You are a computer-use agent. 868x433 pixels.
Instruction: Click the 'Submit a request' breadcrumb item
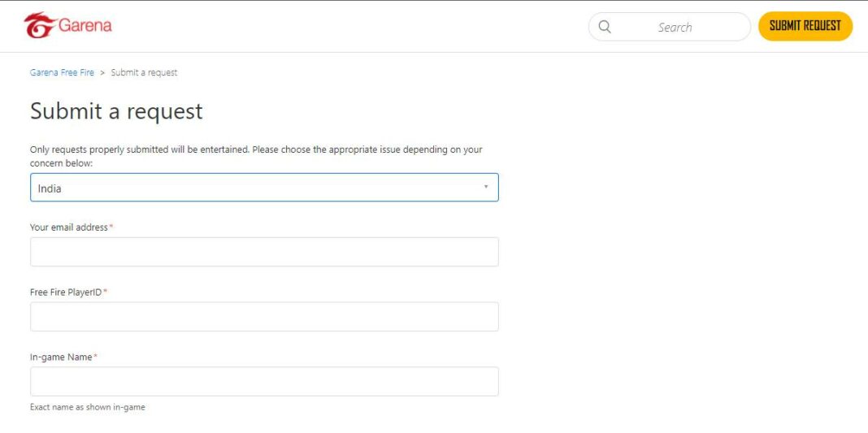click(x=144, y=73)
